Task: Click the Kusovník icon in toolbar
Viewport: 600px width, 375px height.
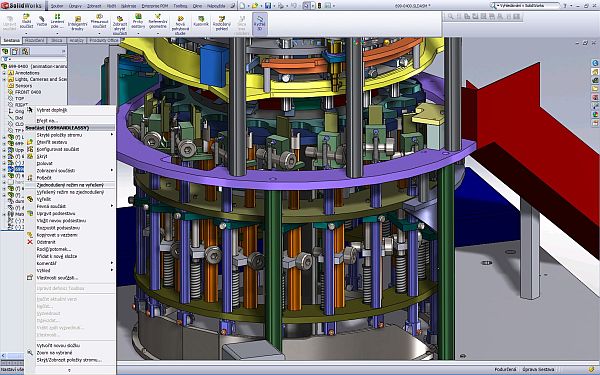Action: click(x=201, y=21)
